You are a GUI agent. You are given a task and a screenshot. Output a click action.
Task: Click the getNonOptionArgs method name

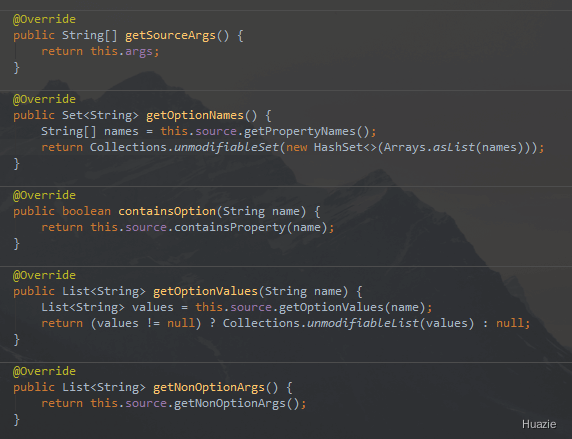[x=209, y=387]
